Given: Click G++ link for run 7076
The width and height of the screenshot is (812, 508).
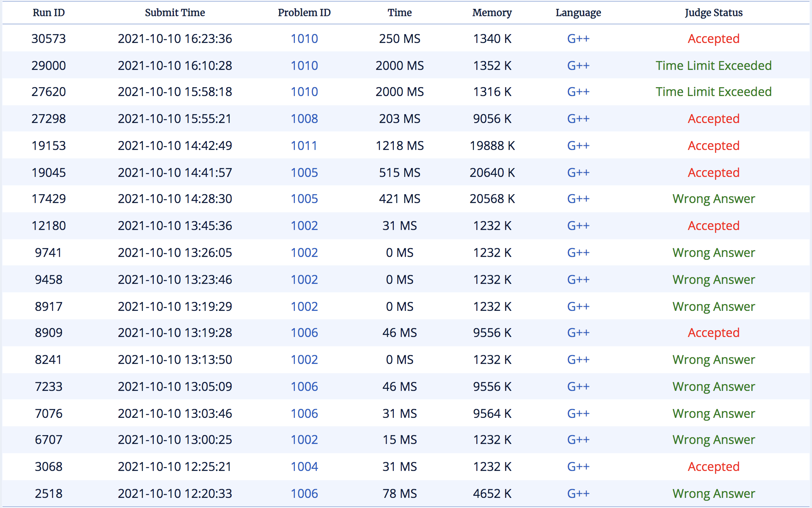Looking at the screenshot, I should 578,414.
